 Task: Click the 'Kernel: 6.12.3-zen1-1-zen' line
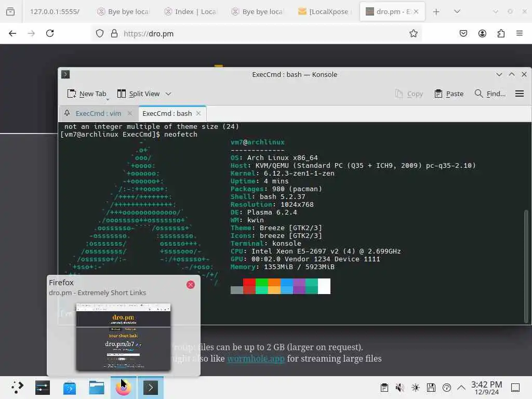click(282, 174)
